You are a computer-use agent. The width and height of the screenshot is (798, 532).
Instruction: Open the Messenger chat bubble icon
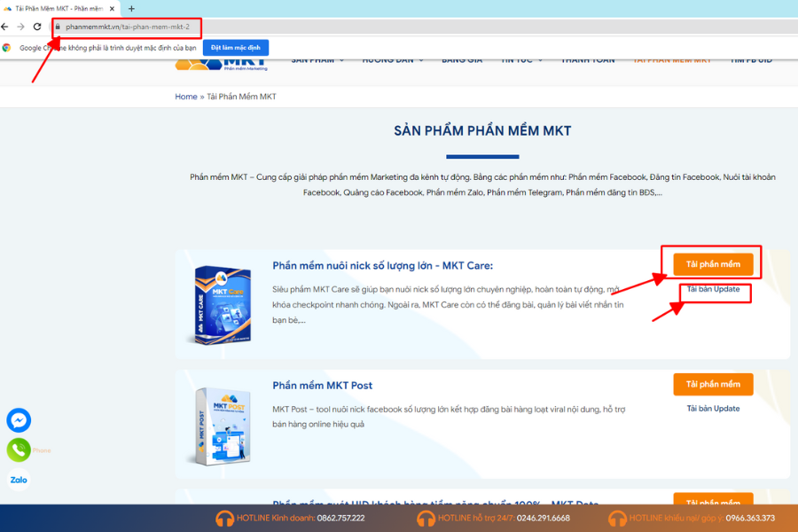coord(19,419)
